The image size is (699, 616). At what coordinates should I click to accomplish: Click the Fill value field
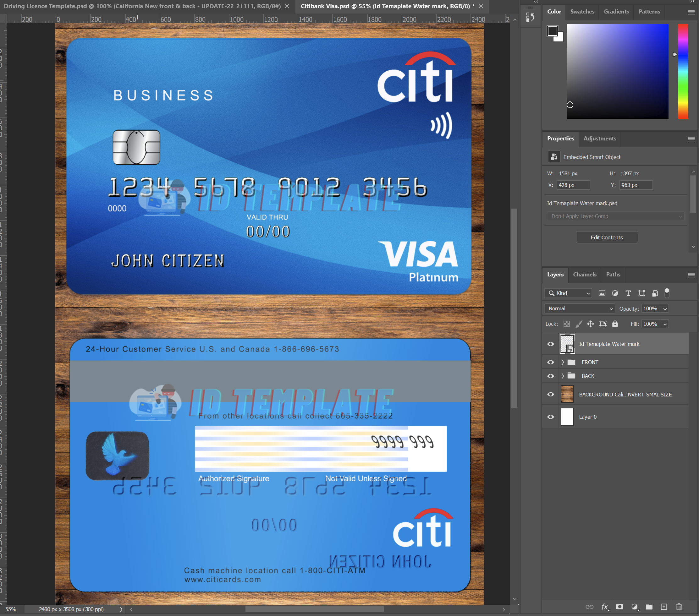click(x=651, y=324)
